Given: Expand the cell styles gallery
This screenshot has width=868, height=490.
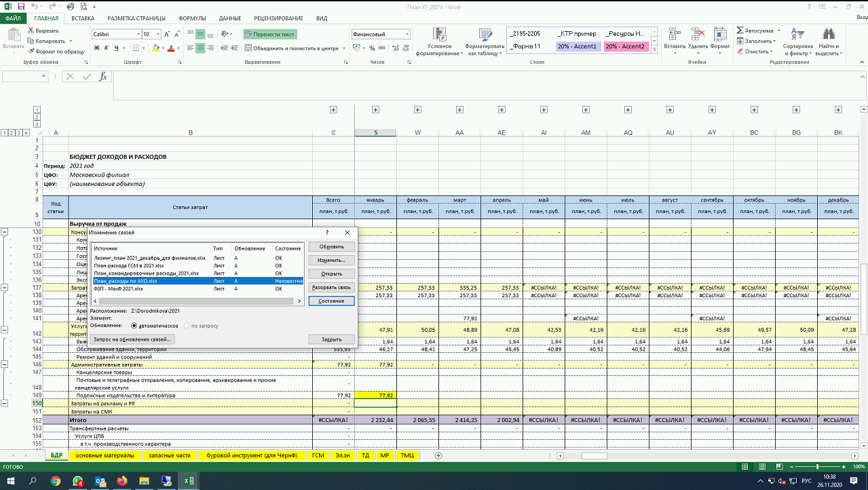Looking at the screenshot, I should tap(655, 50).
